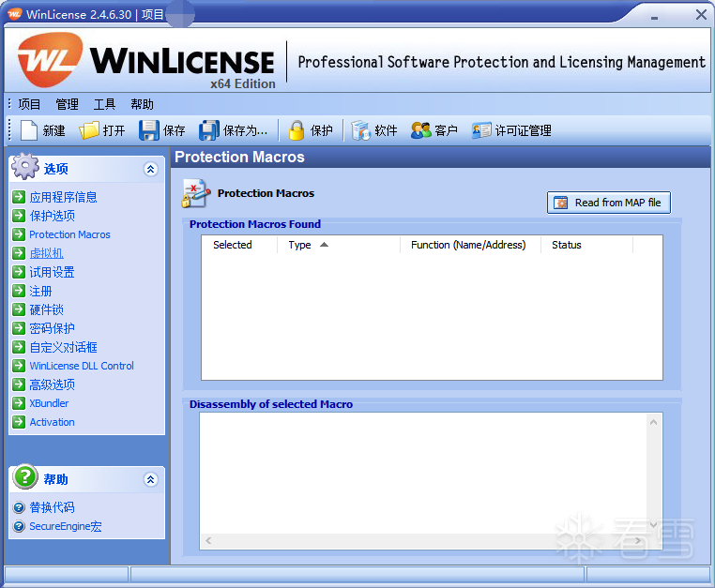This screenshot has height=588, width=715.
Task: Click the 保存 (Save) floppy icon
Action: point(149,130)
